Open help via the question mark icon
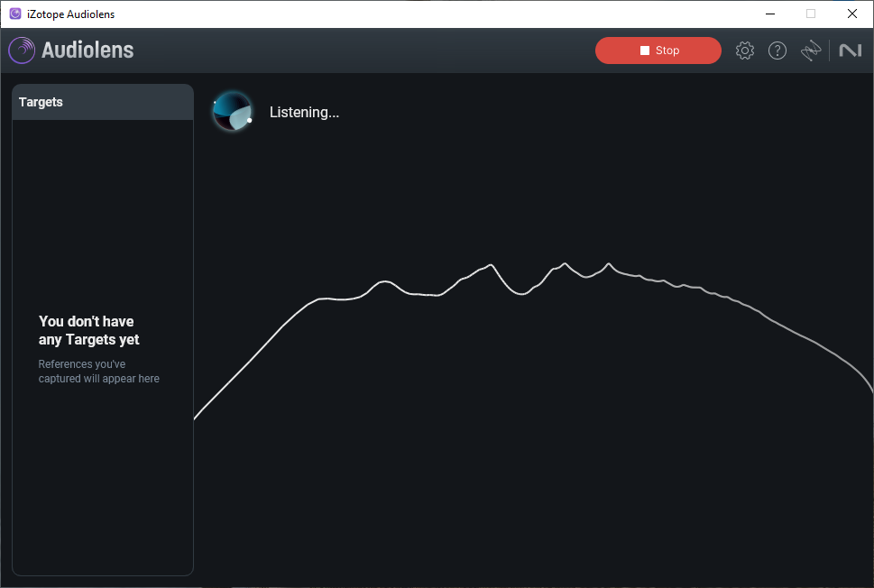The height and width of the screenshot is (588, 874). (777, 51)
